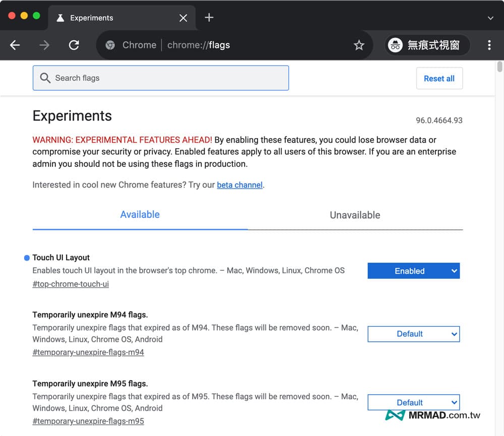Viewport: 504px width, 436px height.
Task: Open M94 flags Default dropdown
Action: click(413, 334)
